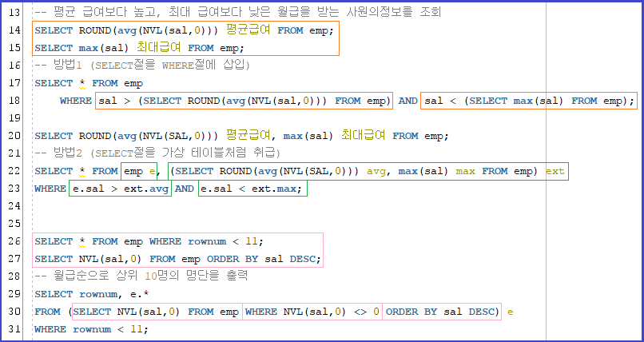644x342 pixels.
Task: Click line number 25 in the gutter
Action: [14, 224]
